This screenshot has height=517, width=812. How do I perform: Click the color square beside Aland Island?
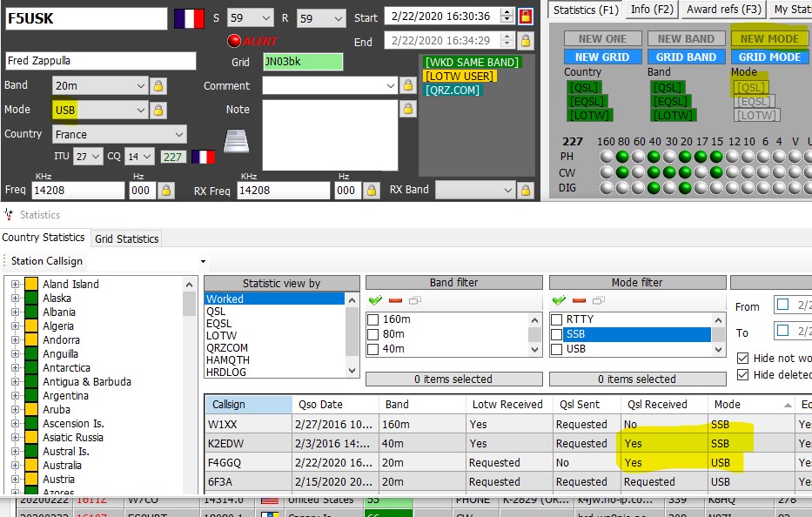(x=31, y=284)
